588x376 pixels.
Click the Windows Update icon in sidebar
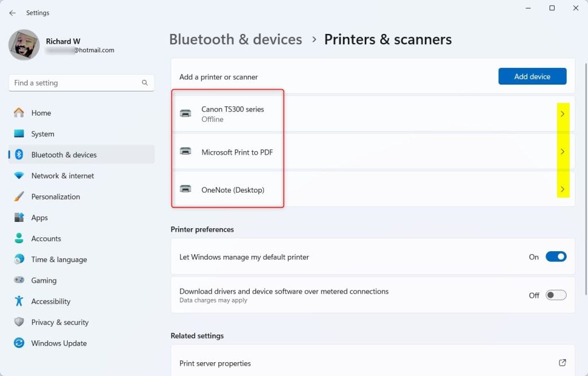pos(19,343)
